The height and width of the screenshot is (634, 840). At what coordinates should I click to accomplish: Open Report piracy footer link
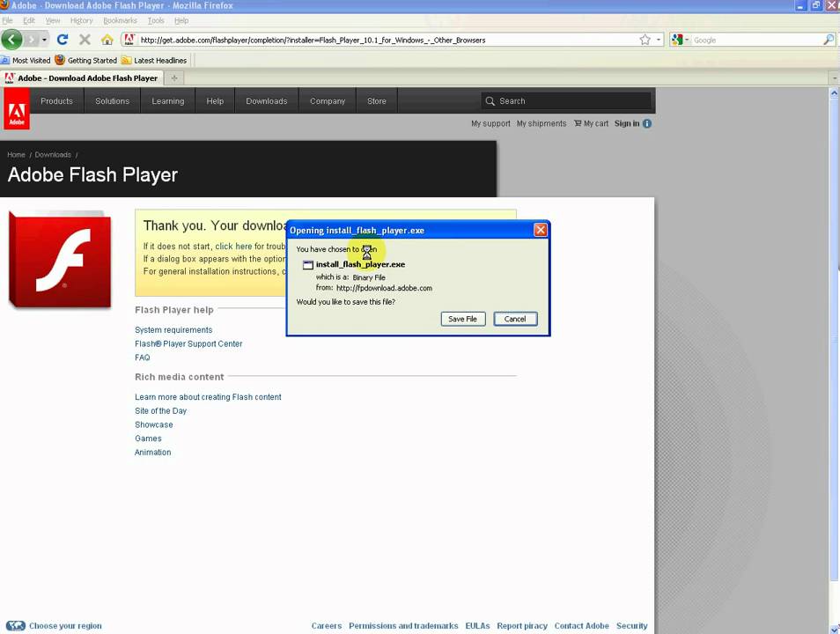click(x=522, y=625)
